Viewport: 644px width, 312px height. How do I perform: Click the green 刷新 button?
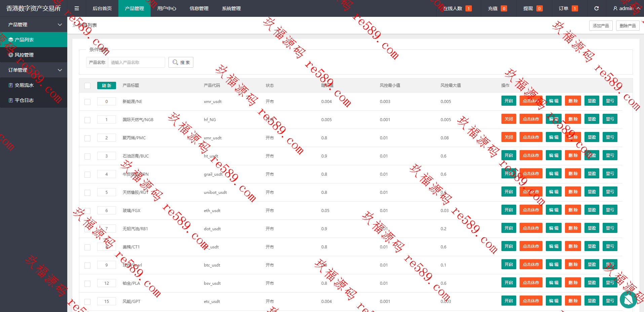click(107, 85)
